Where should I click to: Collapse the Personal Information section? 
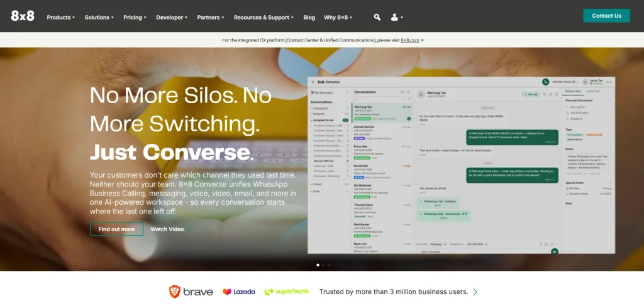tap(610, 100)
